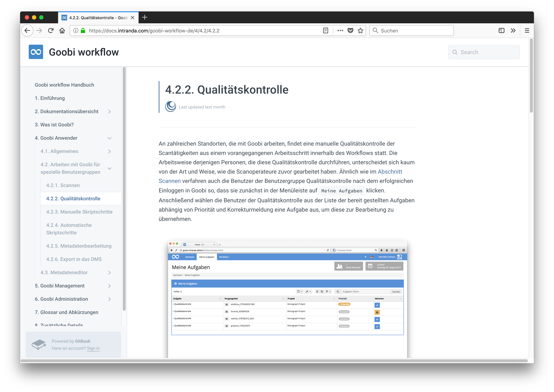Screen dimensions: 554x392
Task: Click the page vertical scrollbar
Action: [531, 75]
